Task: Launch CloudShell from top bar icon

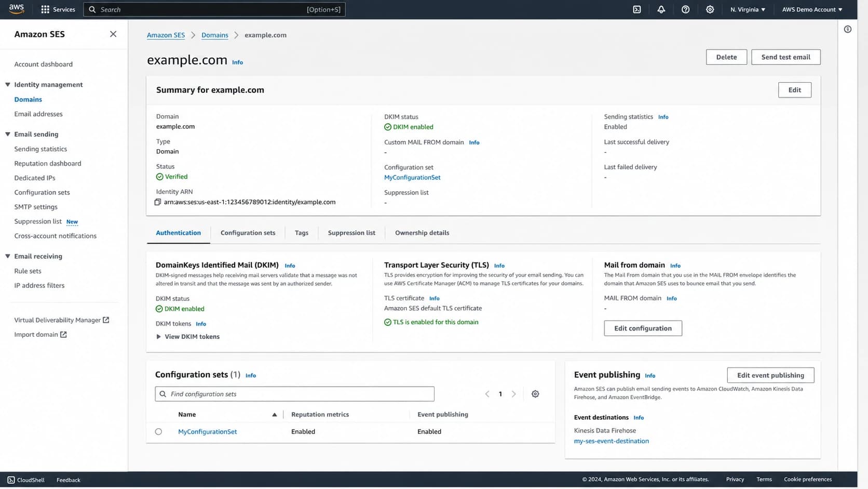Action: coord(637,9)
